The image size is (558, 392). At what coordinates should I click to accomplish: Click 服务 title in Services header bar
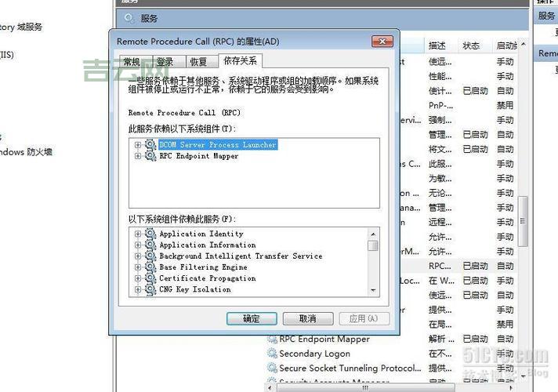(149, 18)
